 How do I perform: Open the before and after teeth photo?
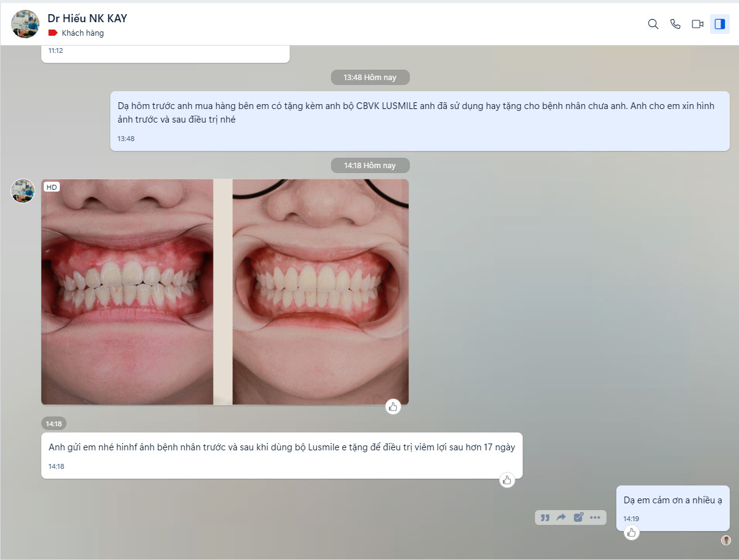coord(225,292)
